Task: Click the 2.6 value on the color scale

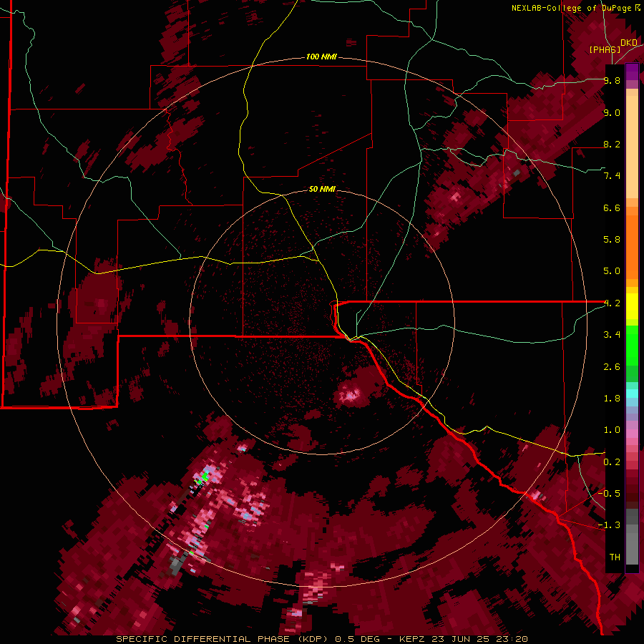Action: click(x=612, y=367)
